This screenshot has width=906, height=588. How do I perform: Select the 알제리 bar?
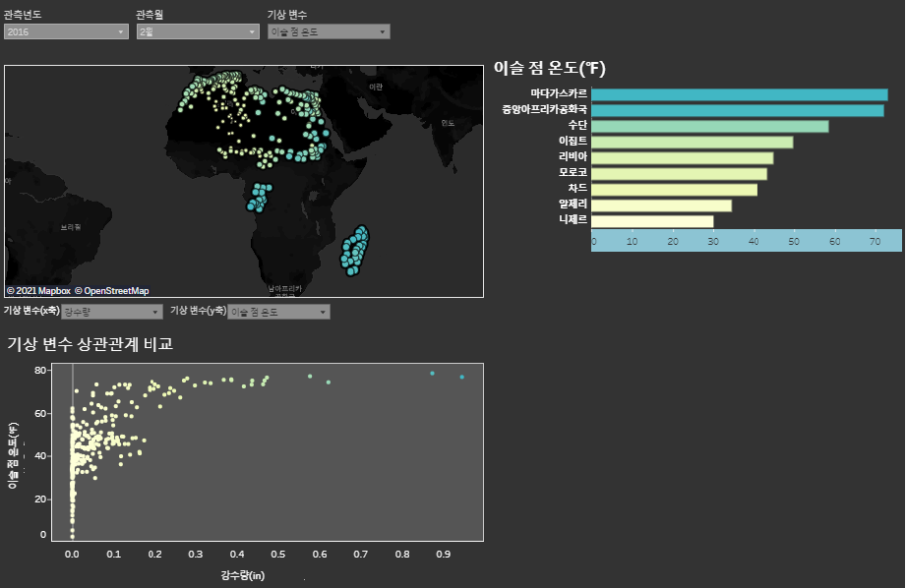(662, 206)
